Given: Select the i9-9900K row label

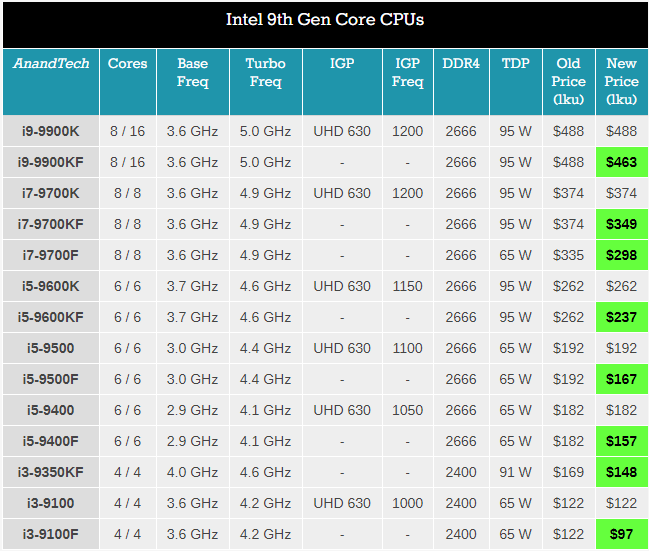Looking at the screenshot, I should click(x=50, y=131).
